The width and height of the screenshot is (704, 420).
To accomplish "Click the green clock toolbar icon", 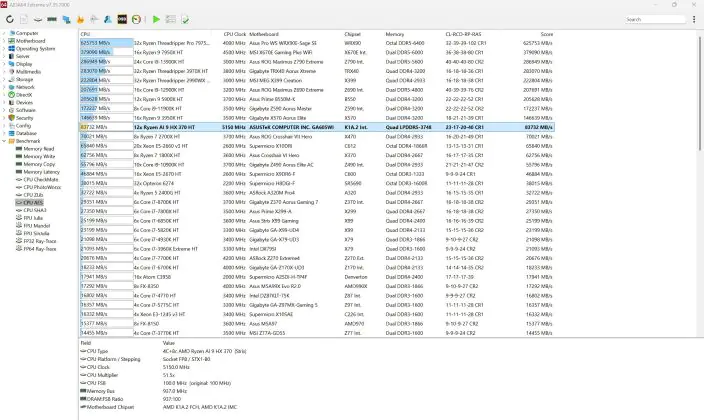I will pos(136,19).
